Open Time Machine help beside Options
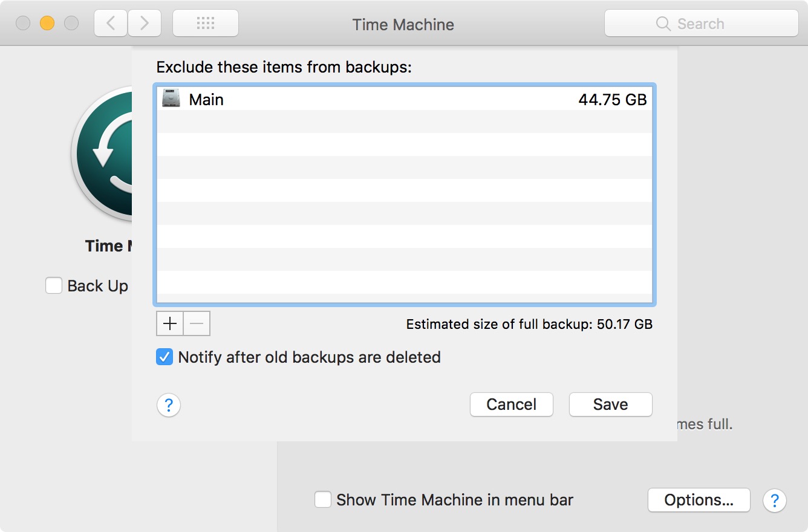 (775, 501)
